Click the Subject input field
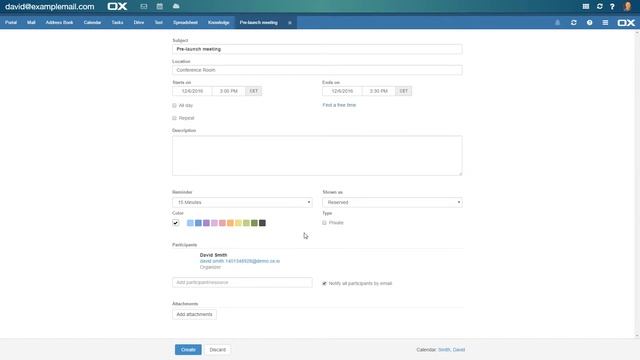Screen dimensions: 640x360 pos(317,49)
